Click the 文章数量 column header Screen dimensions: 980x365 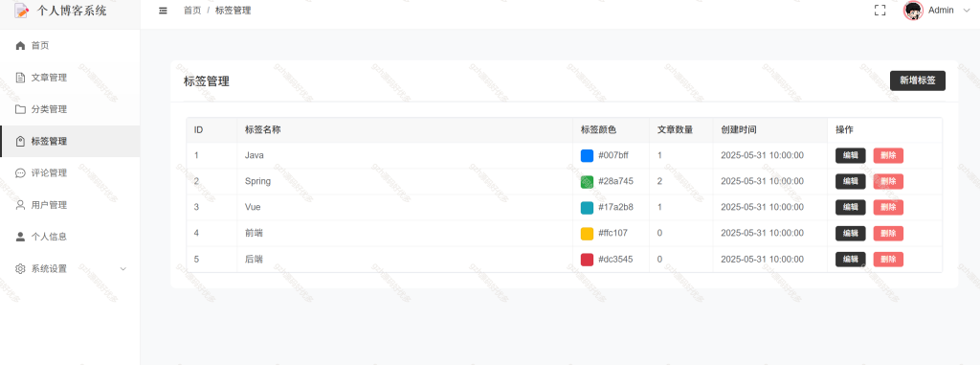[x=681, y=130]
